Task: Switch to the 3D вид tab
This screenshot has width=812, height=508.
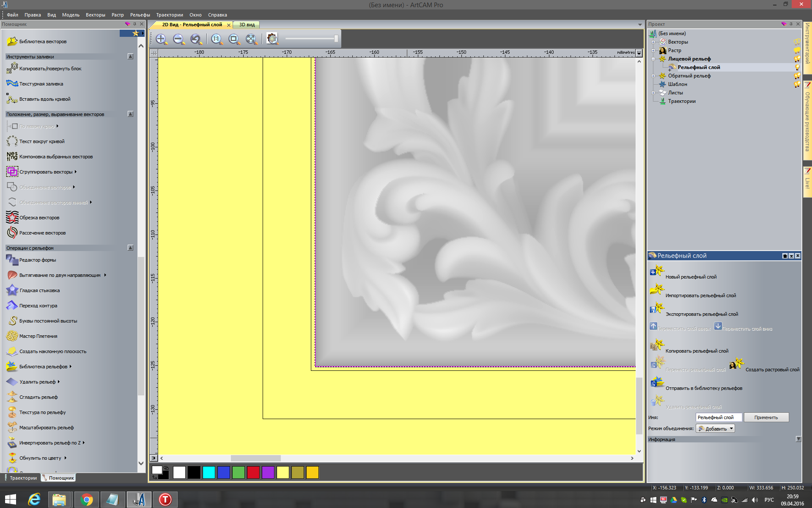Action: 247,25
